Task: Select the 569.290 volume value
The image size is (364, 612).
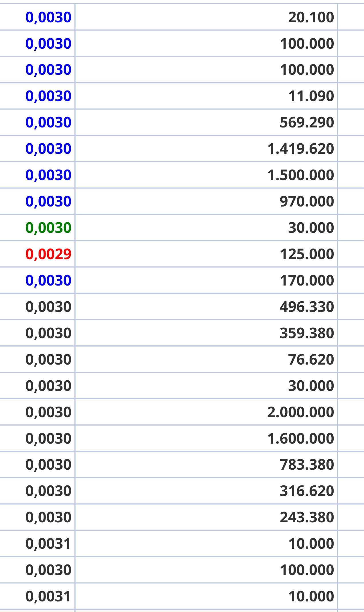Action: coord(307,122)
